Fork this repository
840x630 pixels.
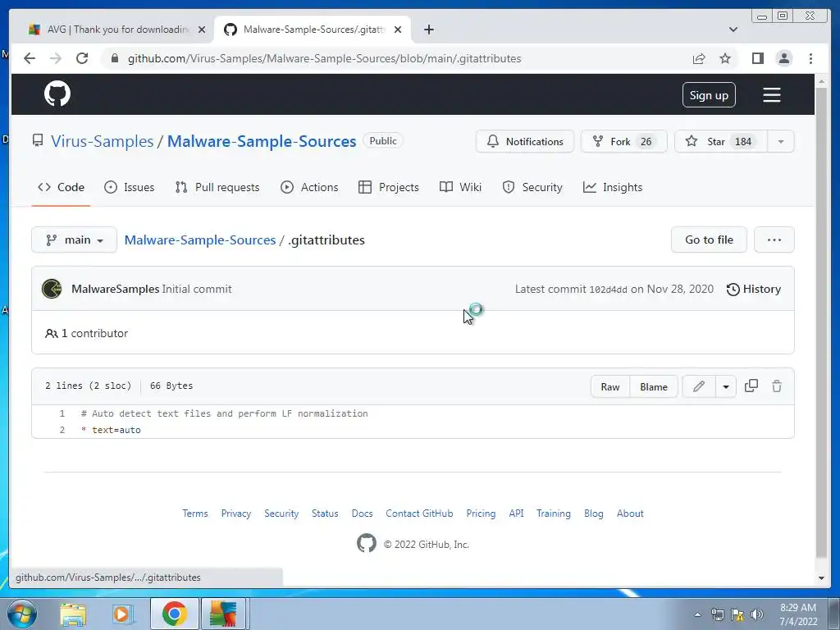(x=623, y=141)
